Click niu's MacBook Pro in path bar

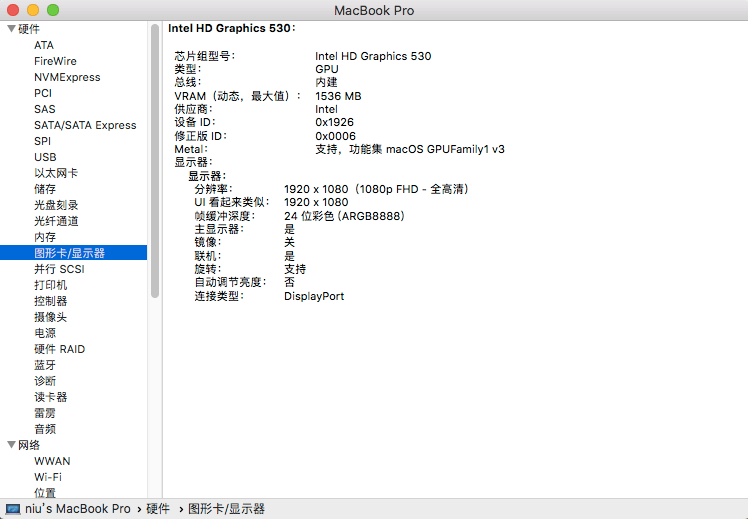click(x=78, y=509)
